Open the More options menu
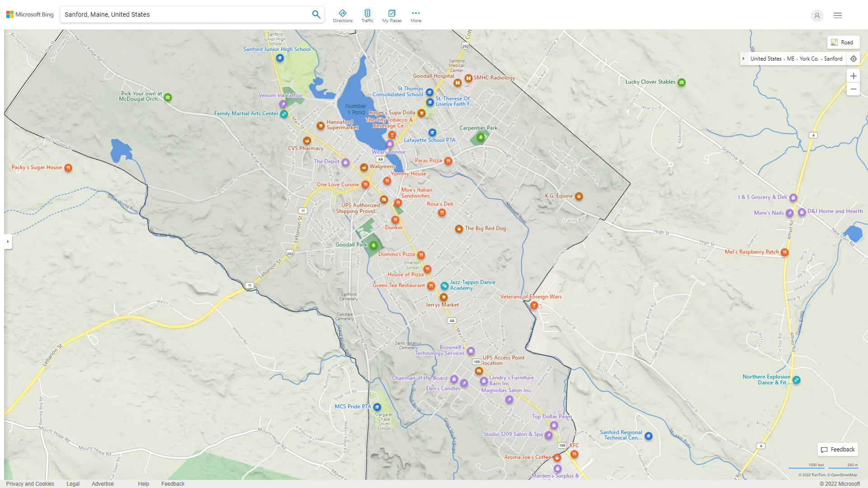 point(416,16)
